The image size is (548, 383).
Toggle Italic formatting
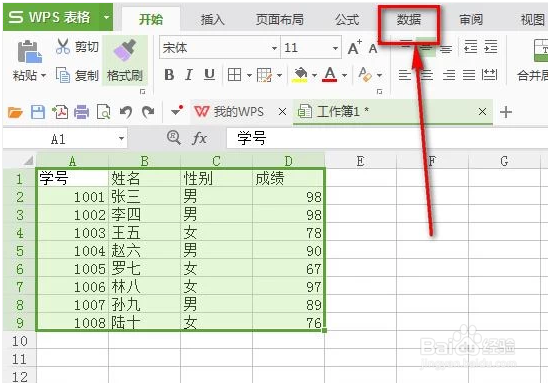[x=189, y=74]
